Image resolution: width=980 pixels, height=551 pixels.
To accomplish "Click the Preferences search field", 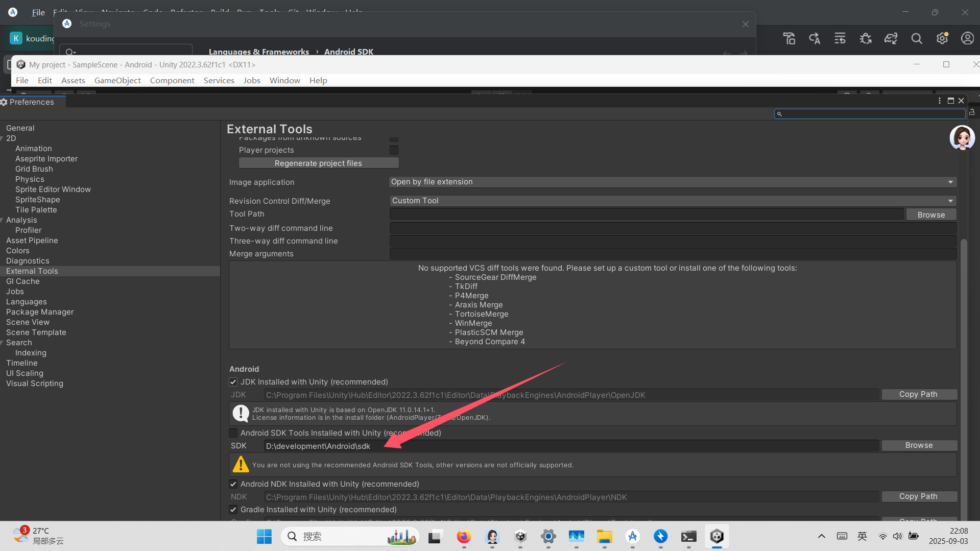I will pyautogui.click(x=870, y=114).
